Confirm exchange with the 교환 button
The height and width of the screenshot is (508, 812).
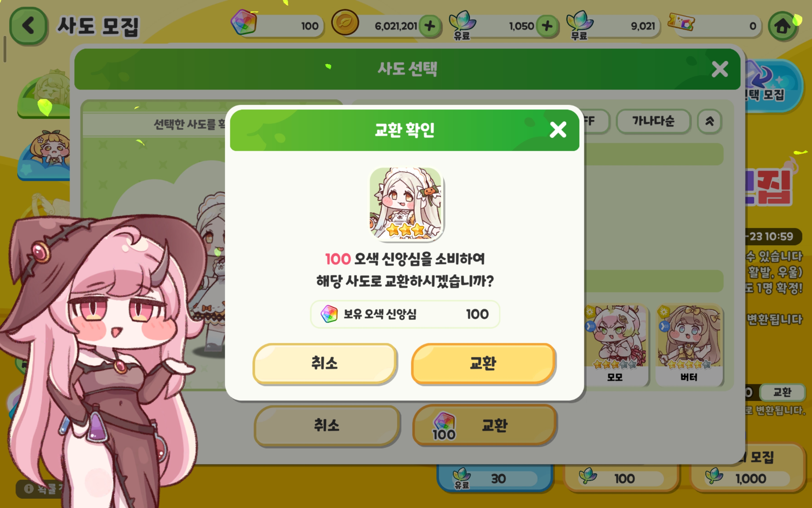[x=483, y=363]
